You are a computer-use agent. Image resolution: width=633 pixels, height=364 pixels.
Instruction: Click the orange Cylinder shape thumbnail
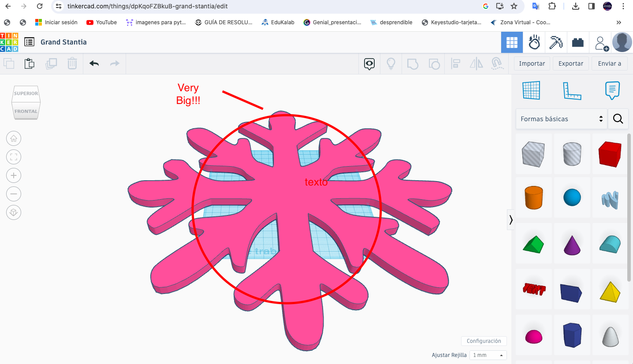pyautogui.click(x=533, y=197)
